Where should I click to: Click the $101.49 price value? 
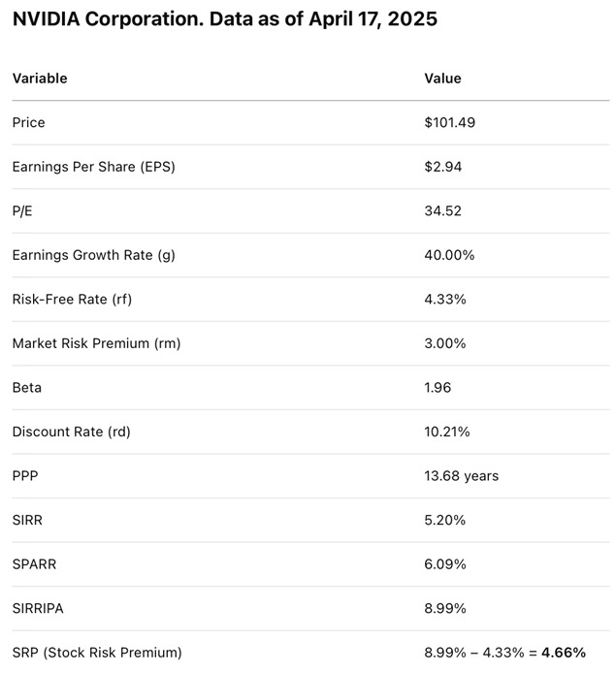point(450,122)
